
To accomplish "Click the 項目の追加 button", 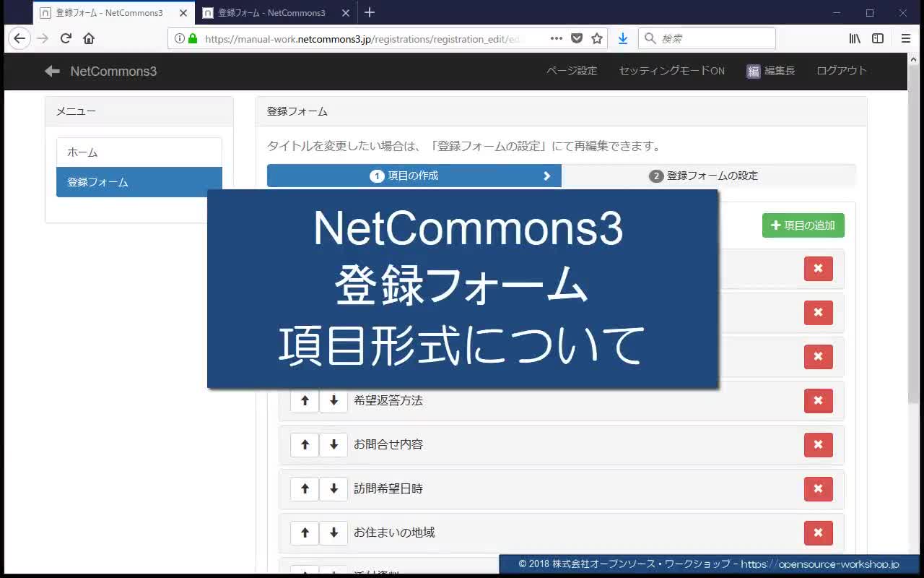I will [x=803, y=225].
